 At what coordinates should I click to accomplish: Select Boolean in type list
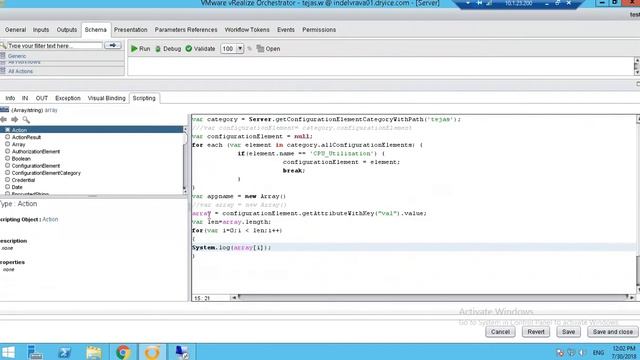click(21, 159)
